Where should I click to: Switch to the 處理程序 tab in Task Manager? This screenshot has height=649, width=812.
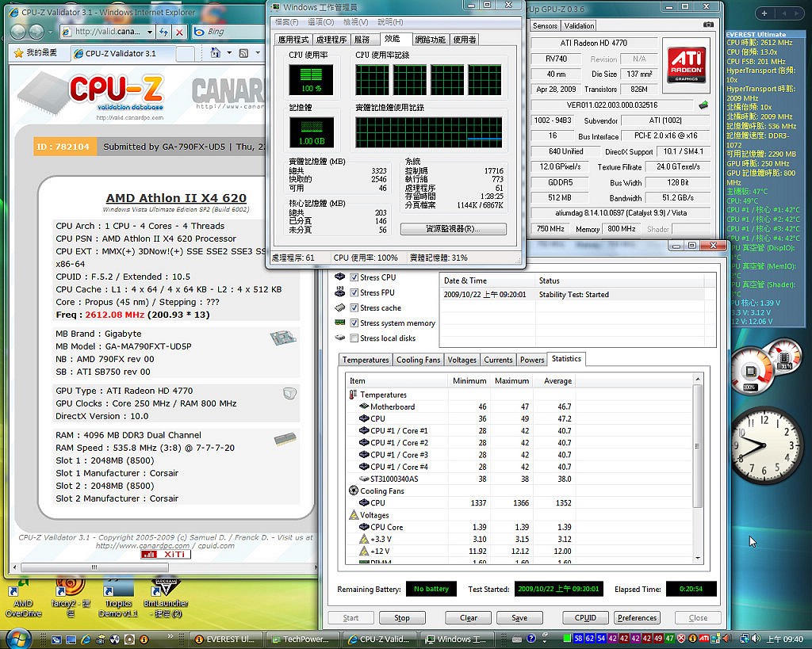[331, 40]
